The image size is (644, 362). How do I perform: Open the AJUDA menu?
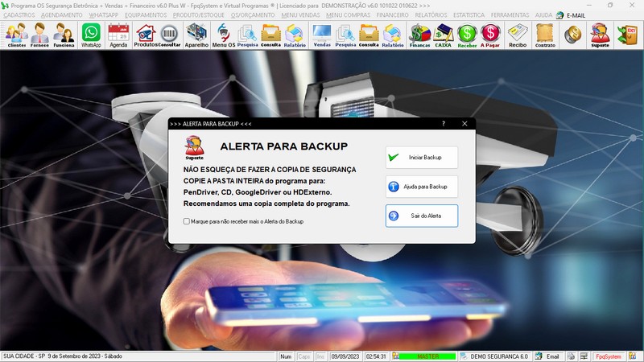(x=543, y=15)
